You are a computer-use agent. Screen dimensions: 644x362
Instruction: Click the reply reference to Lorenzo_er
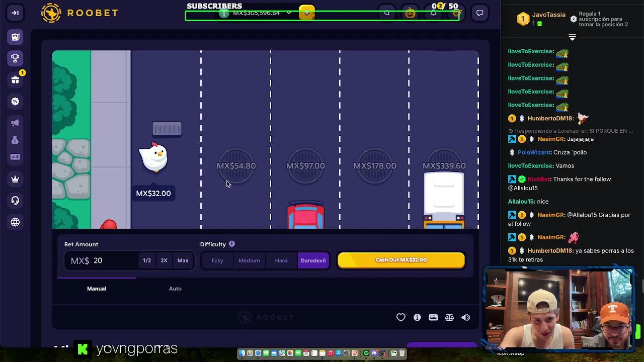pyautogui.click(x=571, y=131)
